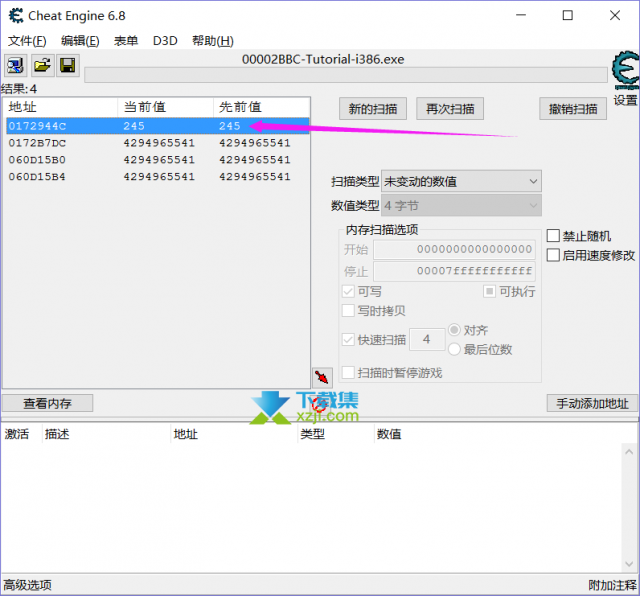This screenshot has height=596, width=640.
Task: Open the D3D menu
Action: pos(165,41)
